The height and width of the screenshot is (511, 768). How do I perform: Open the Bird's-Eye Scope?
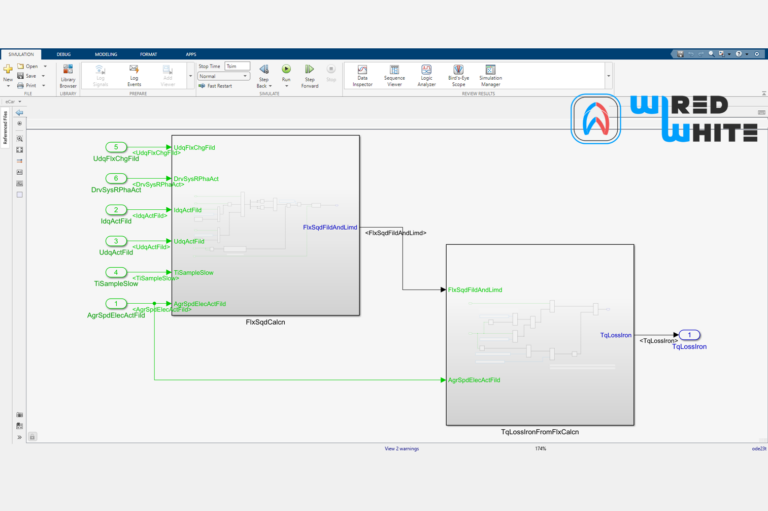coord(458,75)
